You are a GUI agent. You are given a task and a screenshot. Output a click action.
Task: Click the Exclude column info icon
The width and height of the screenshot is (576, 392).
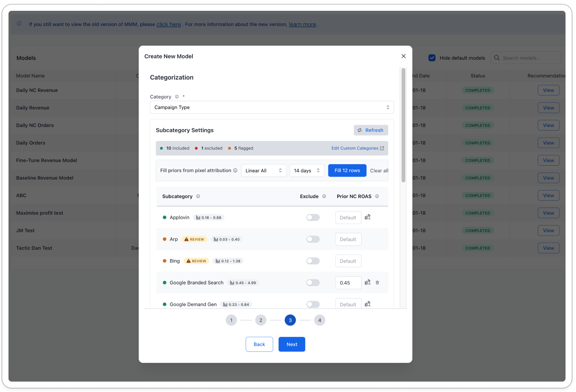pos(324,196)
